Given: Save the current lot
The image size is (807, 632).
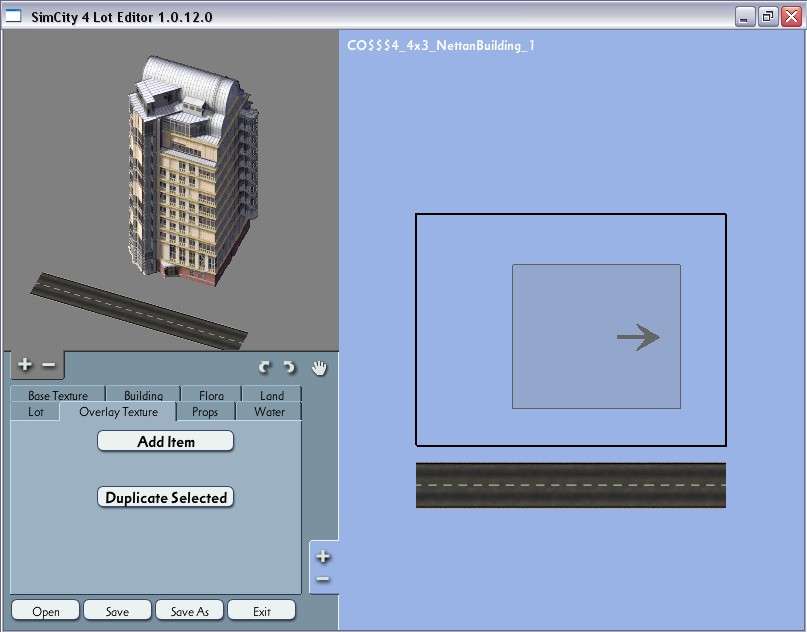Looking at the screenshot, I should 117,611.
